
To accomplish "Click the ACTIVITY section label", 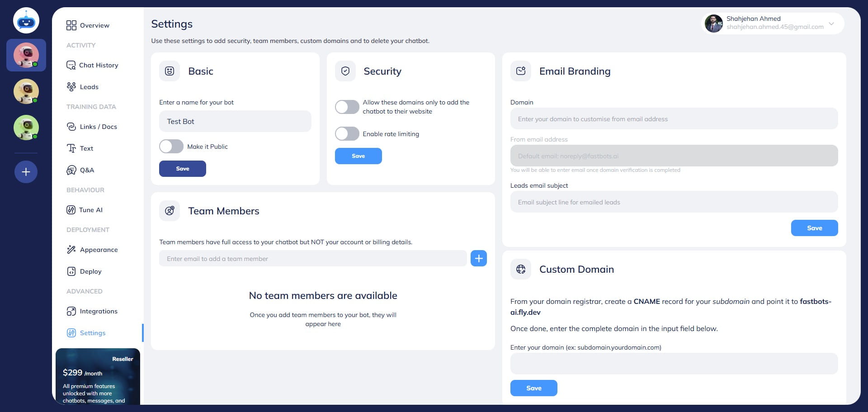I will click(x=81, y=45).
